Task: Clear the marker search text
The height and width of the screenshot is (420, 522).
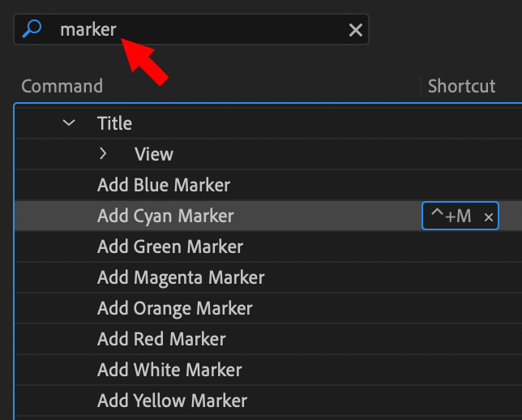Action: tap(356, 30)
